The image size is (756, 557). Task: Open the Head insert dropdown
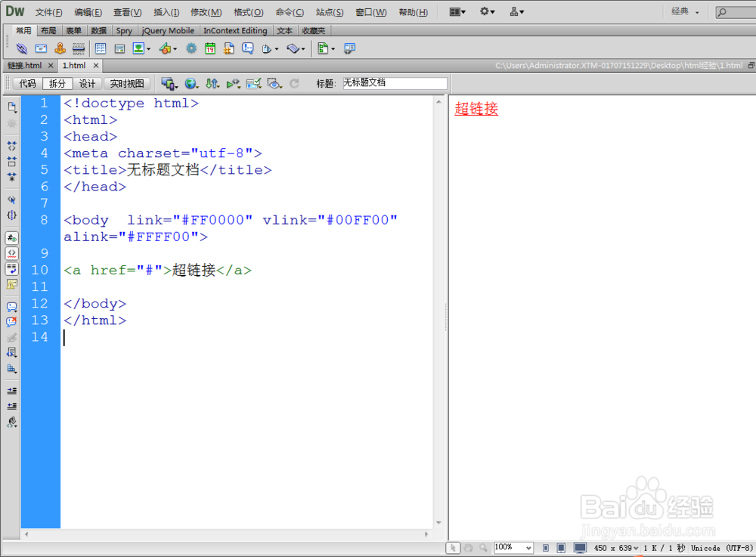point(270,48)
